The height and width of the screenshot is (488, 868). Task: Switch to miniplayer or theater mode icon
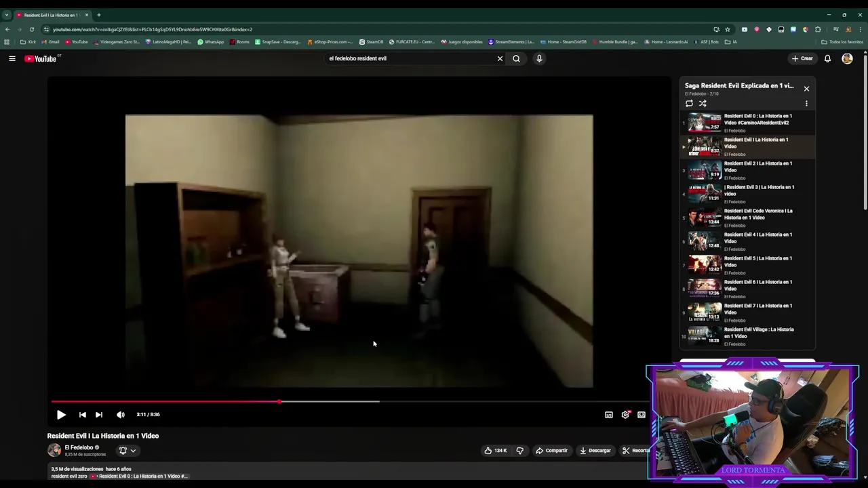click(x=642, y=415)
